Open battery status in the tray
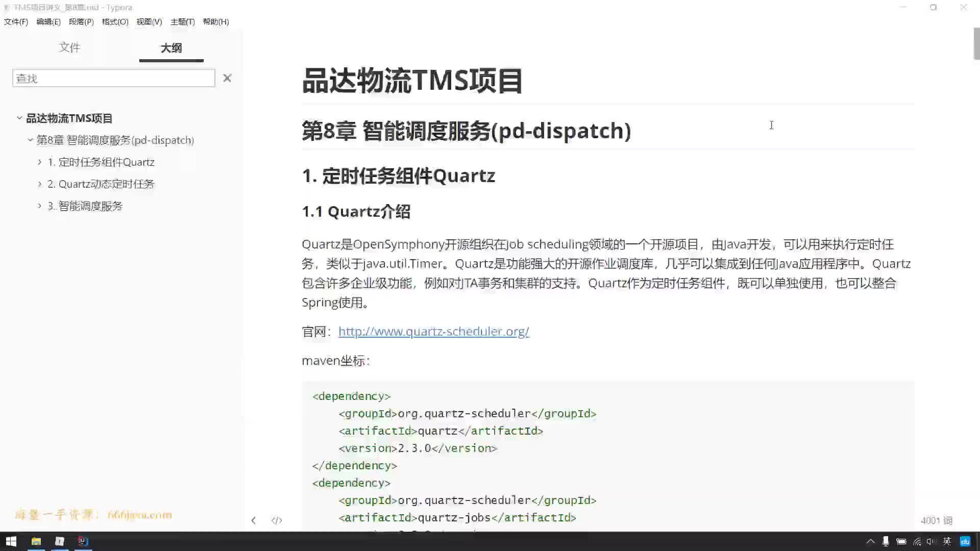Screen dimensions: 980x551 coord(901,542)
